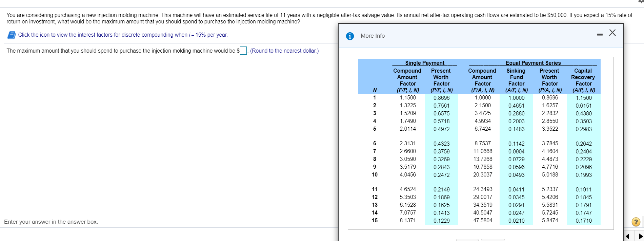Click the More Info dialog title
The height and width of the screenshot is (241, 644).
373,36
